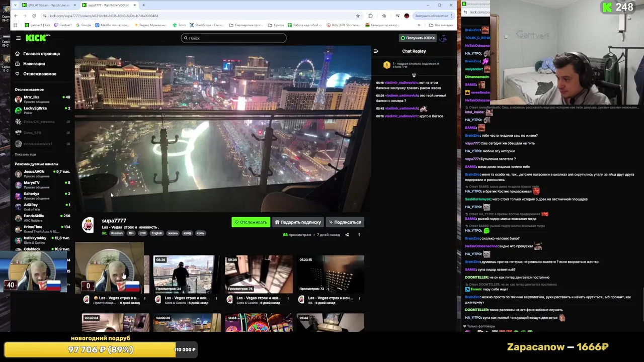644x362 pixels.
Task: Click the supa7777 channel name
Action: tap(114, 221)
